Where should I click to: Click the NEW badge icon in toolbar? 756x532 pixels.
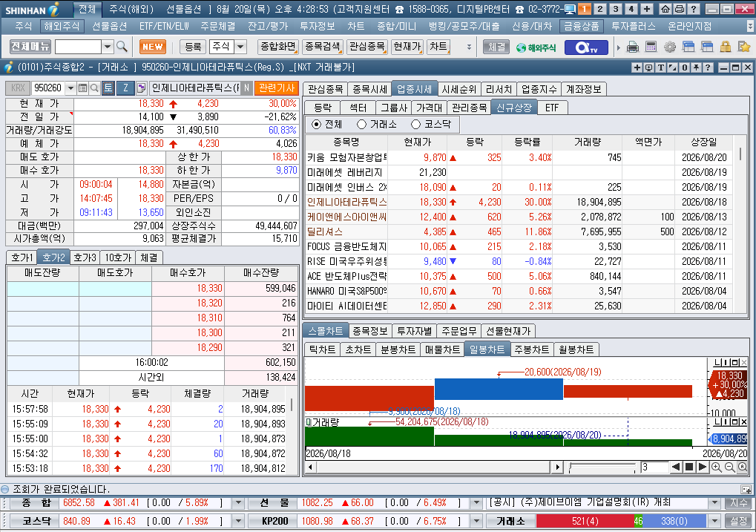[153, 47]
